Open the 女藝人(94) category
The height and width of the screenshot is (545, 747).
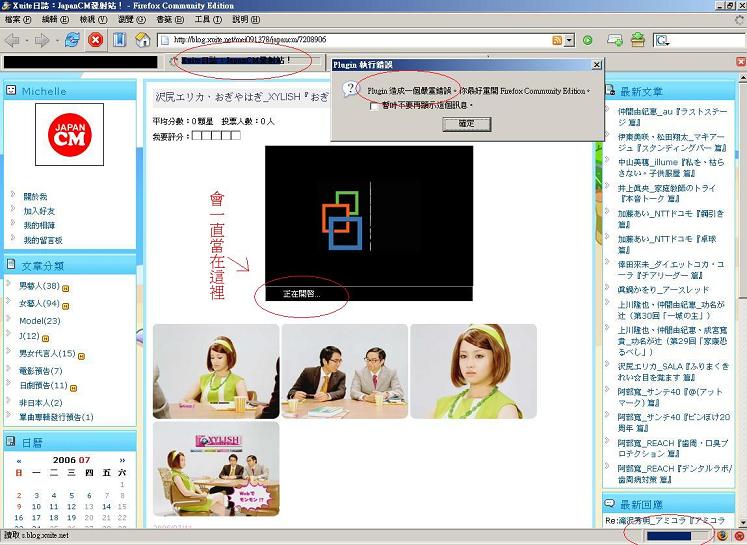(39, 303)
